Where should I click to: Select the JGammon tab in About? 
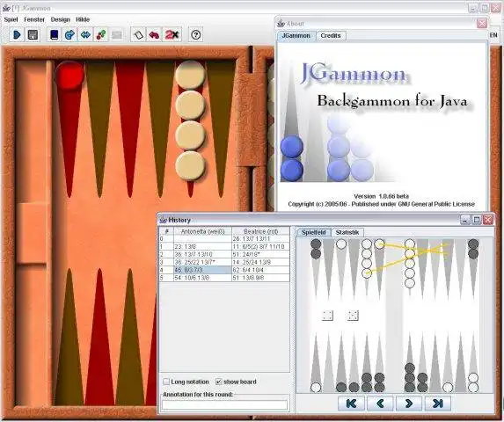pos(296,36)
